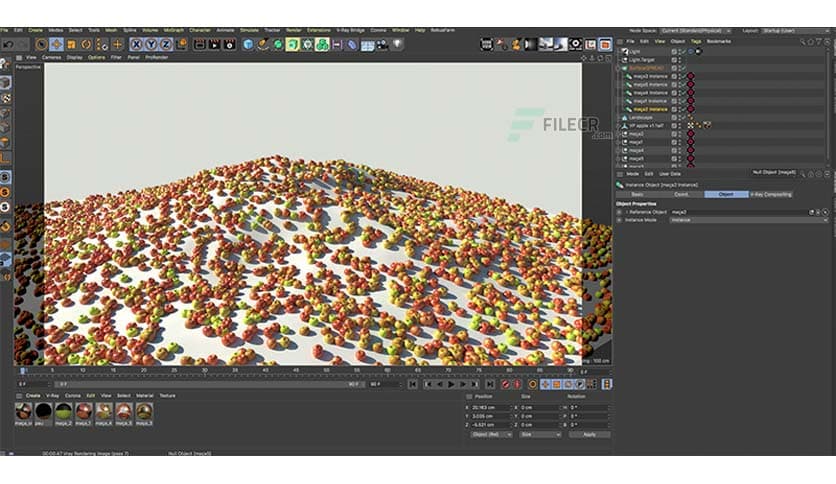Viewport: 836px width, 484px height.
Task: Click the coordinate system icon
Action: 181,45
